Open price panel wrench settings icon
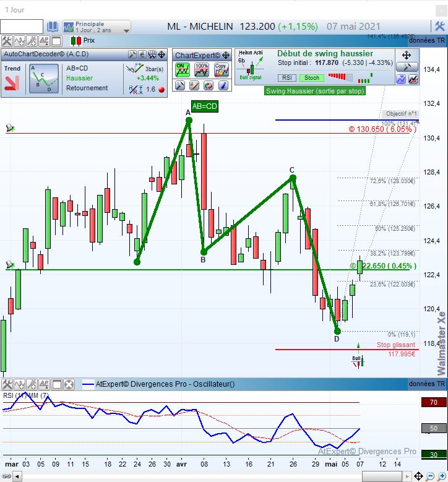 coord(7,41)
